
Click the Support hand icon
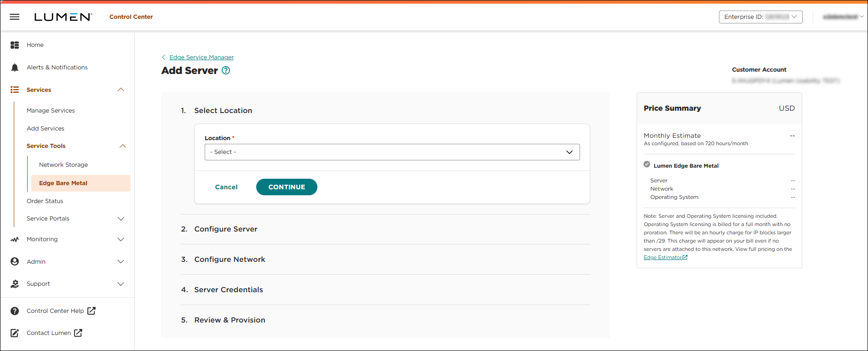15,284
